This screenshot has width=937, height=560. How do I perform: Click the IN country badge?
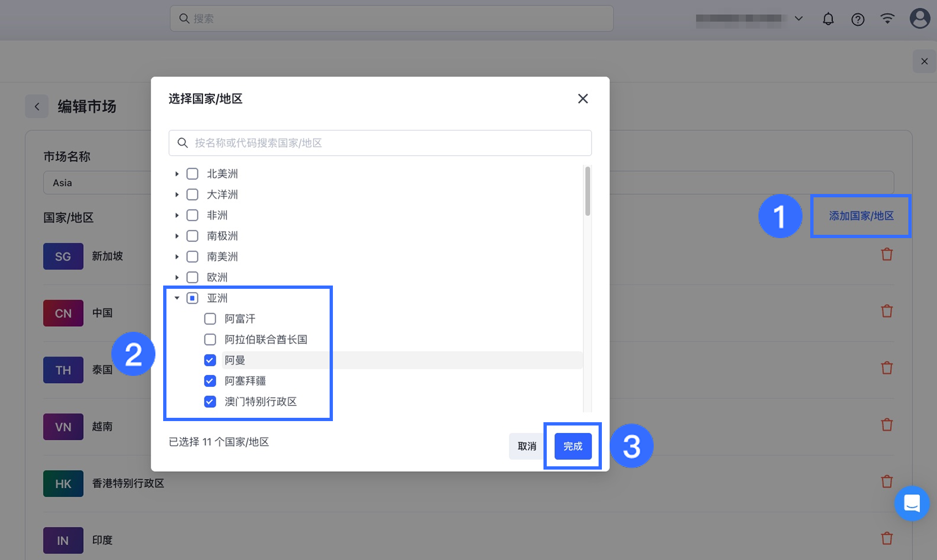tap(63, 540)
